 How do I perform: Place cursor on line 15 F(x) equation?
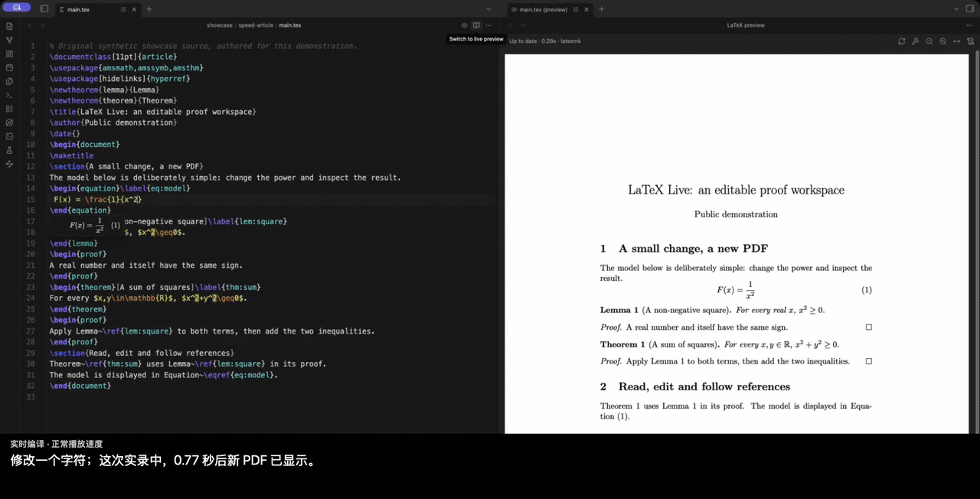[x=97, y=200]
